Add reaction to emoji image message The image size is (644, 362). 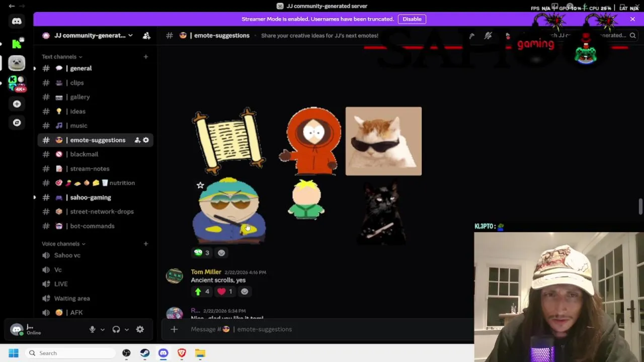221,253
